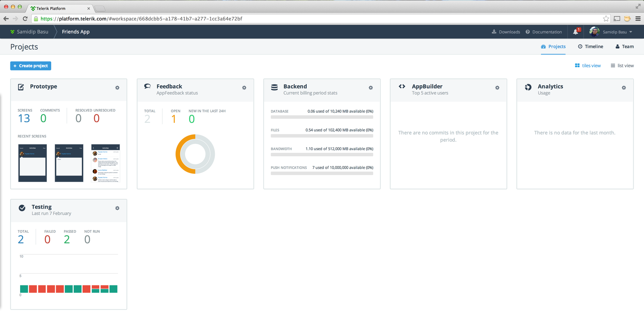
Task: Open a new browser tab
Action: (99, 8)
